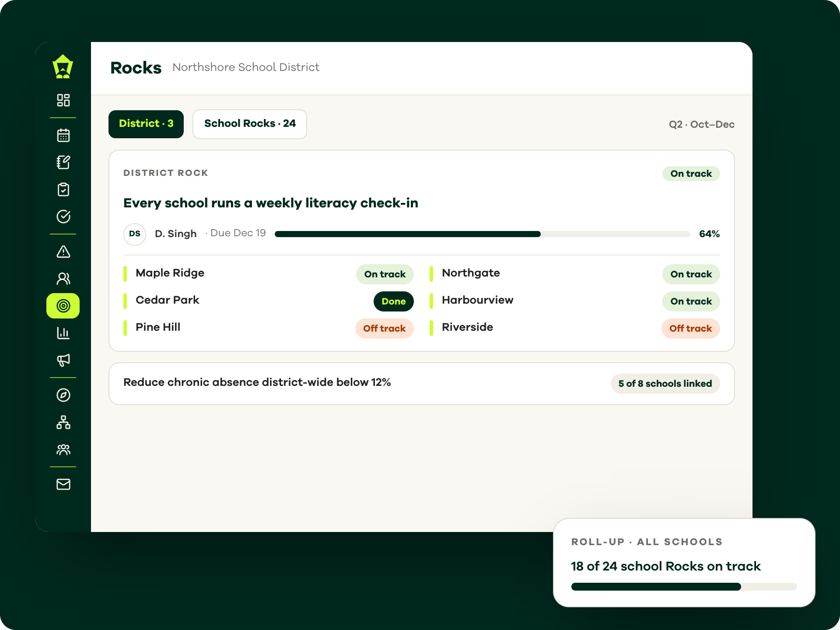Click the DS avatar for D. Singh
This screenshot has width=840, height=630.
tap(135, 234)
